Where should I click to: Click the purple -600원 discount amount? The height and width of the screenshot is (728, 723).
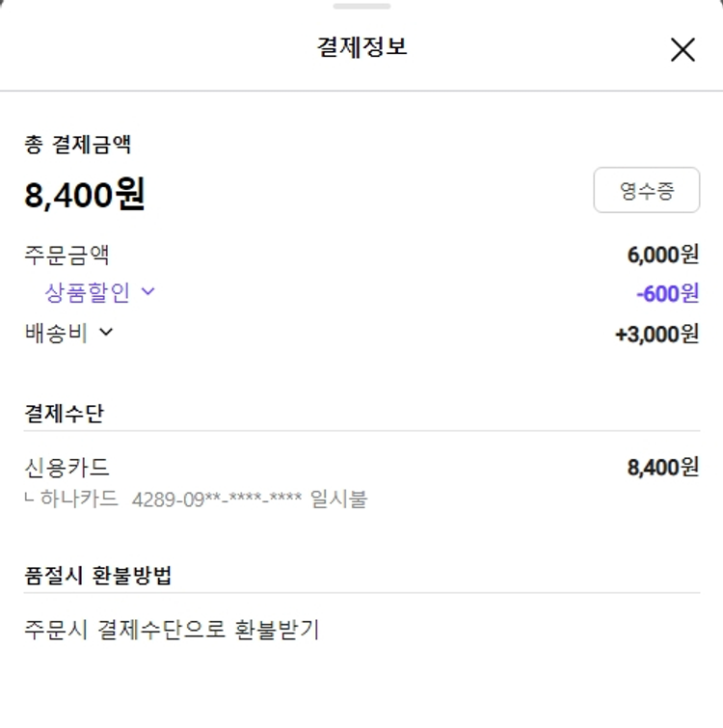(x=667, y=293)
